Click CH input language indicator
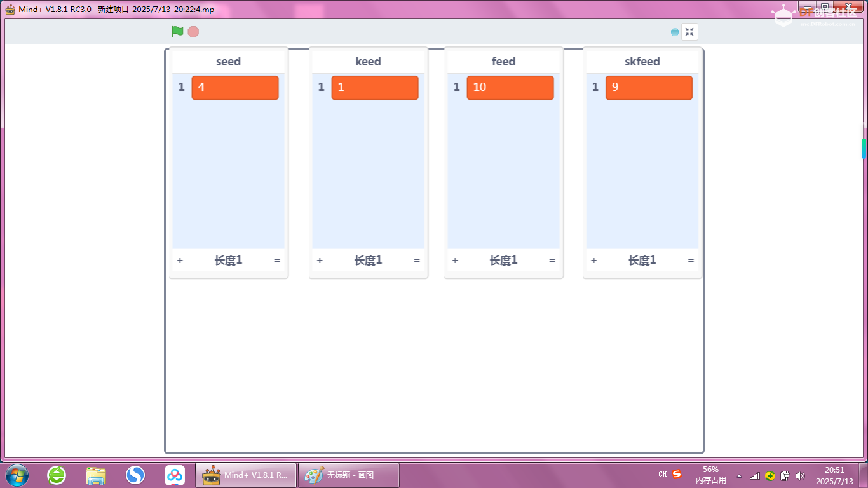The image size is (868, 488). pos(663,475)
